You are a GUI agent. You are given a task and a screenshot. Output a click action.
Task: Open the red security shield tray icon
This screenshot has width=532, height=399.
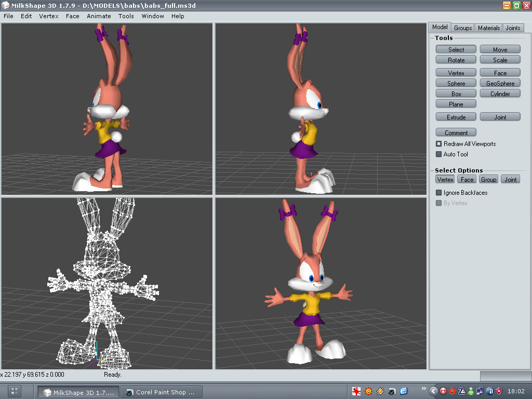tap(499, 391)
